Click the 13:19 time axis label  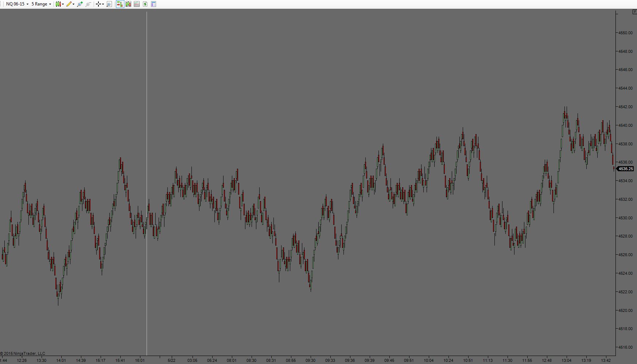tap(586, 360)
